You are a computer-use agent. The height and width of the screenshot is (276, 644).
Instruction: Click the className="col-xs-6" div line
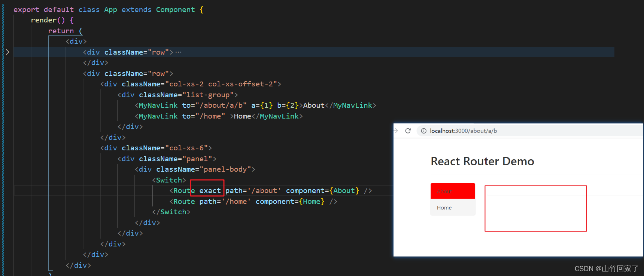click(156, 148)
